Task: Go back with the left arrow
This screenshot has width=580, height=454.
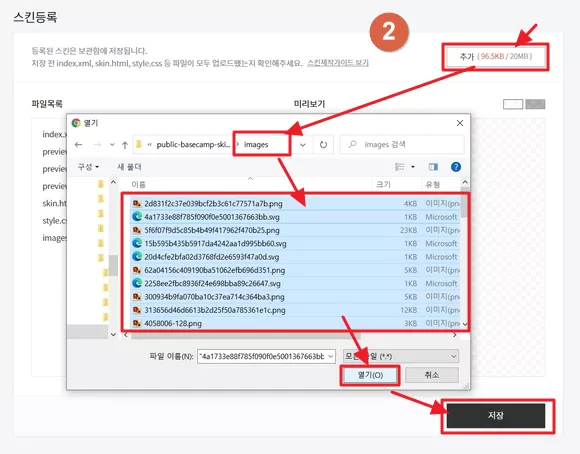Action: 78,145
